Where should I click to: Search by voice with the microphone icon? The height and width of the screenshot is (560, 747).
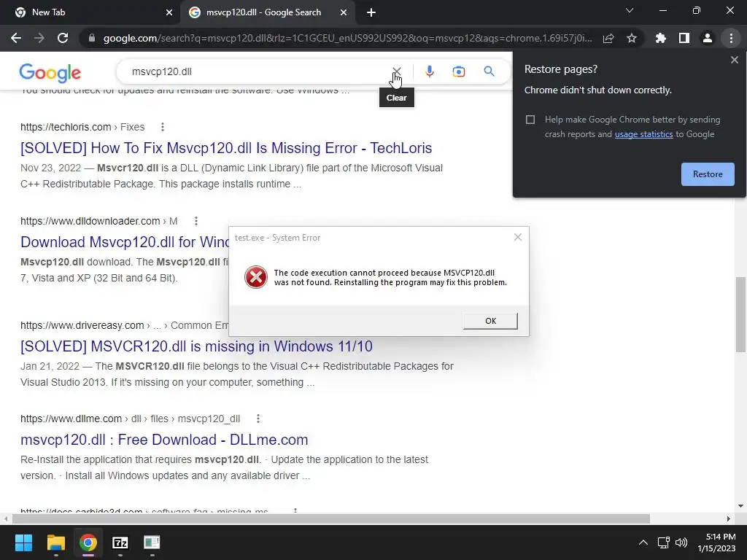click(x=429, y=71)
